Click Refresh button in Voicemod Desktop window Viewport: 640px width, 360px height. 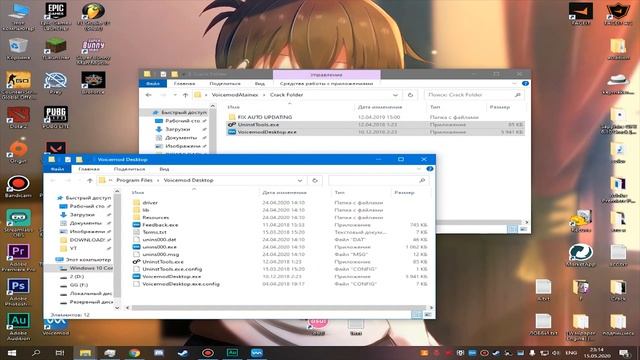[315, 180]
